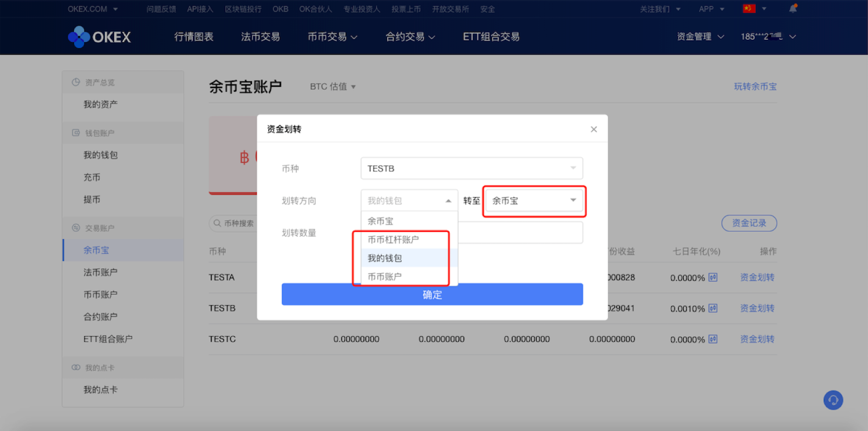Select 我的钱包 in dropdown list

tap(409, 258)
